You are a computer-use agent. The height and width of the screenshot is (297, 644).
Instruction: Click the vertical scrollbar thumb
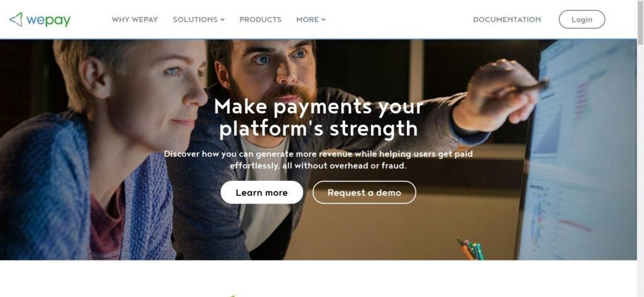pos(640,23)
